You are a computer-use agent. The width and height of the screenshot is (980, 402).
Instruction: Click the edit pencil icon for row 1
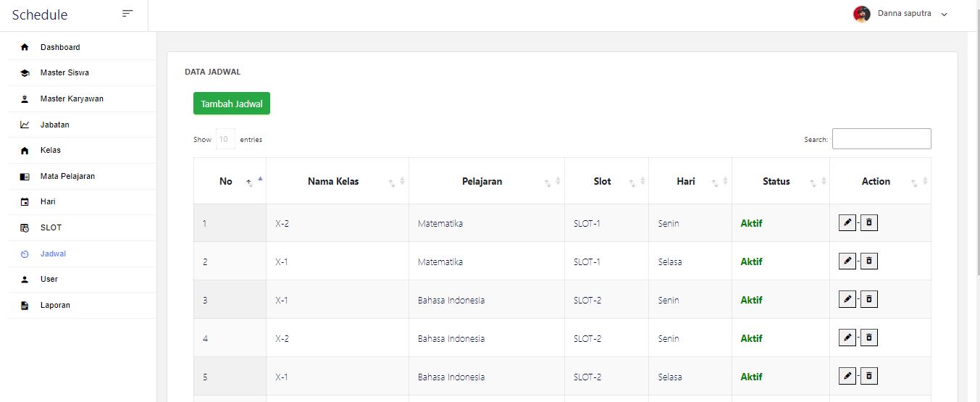(x=847, y=223)
